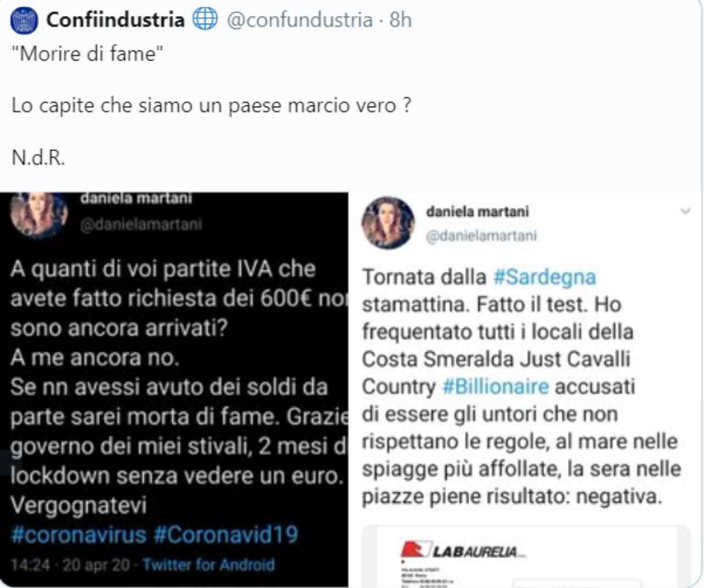Open the LabAurelia test result image
704x588 pixels.
[525, 556]
